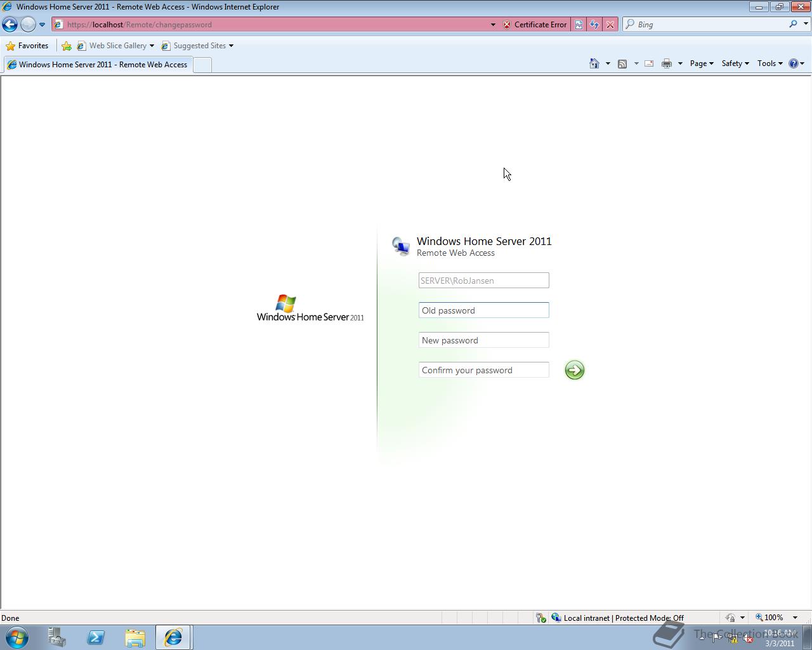Click the Certificate Error security indicator
812x650 pixels.
(x=535, y=25)
